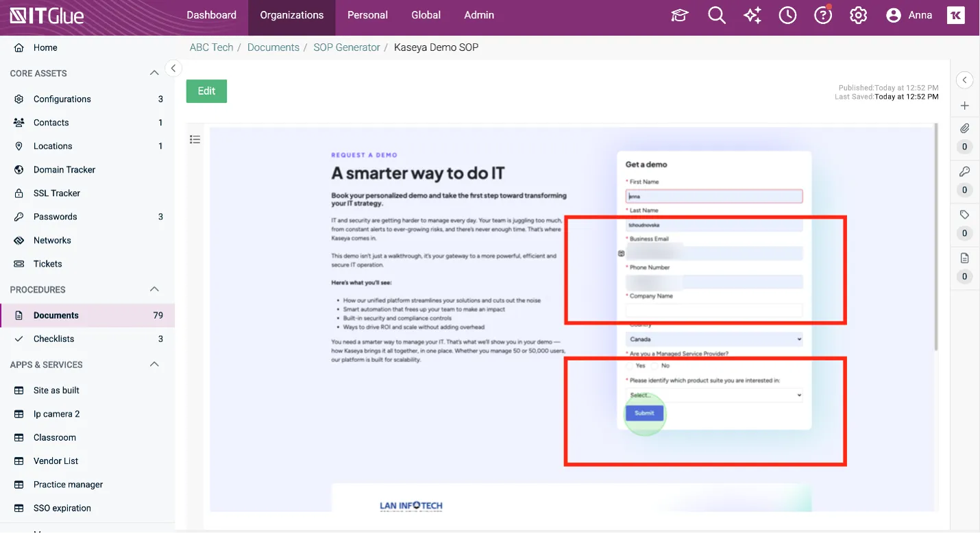
Task: Switch to the Dashboard tab
Action: [x=211, y=15]
